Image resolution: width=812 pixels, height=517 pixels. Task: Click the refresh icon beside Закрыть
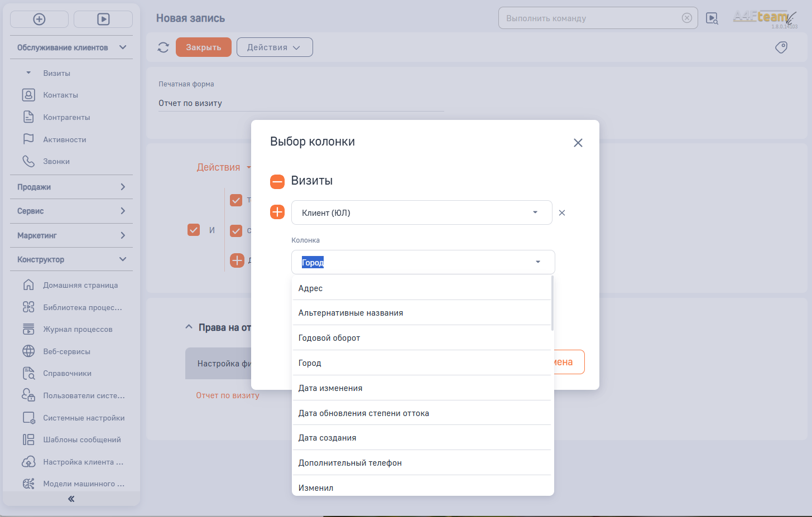pos(163,47)
